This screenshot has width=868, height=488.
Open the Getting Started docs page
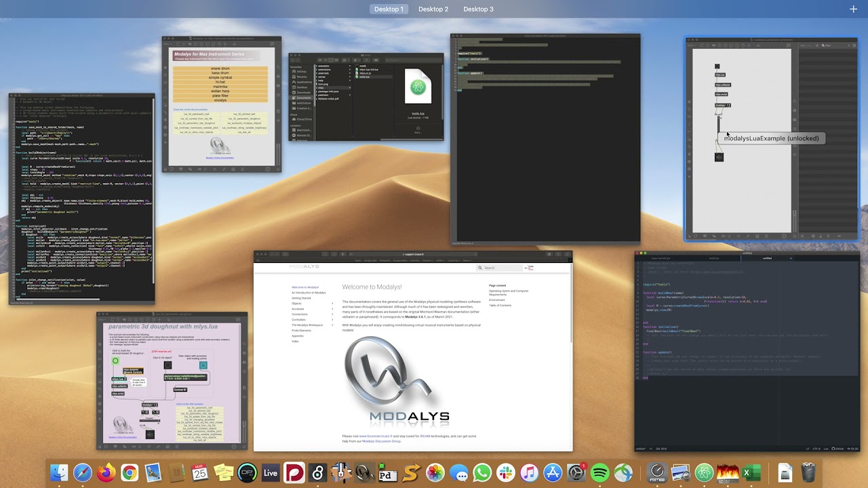(301, 298)
